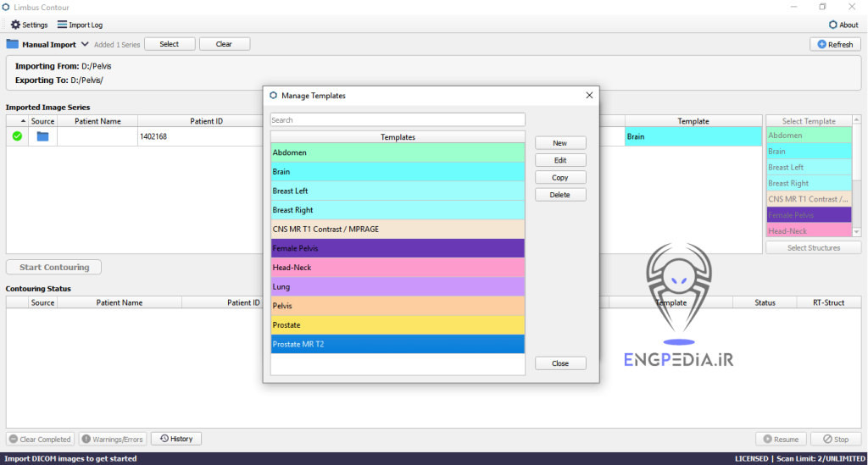Click the New template button
Screen dimensions: 868x465
tap(559, 143)
